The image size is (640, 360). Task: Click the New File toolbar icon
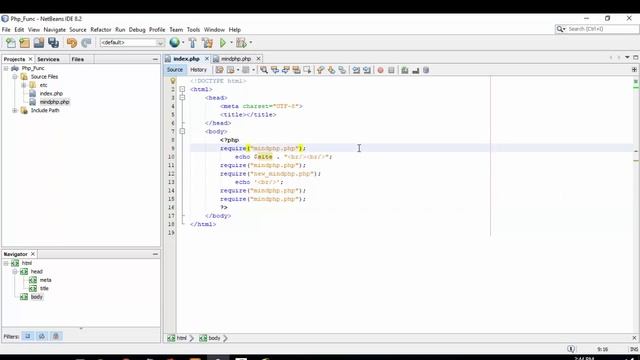(11, 42)
